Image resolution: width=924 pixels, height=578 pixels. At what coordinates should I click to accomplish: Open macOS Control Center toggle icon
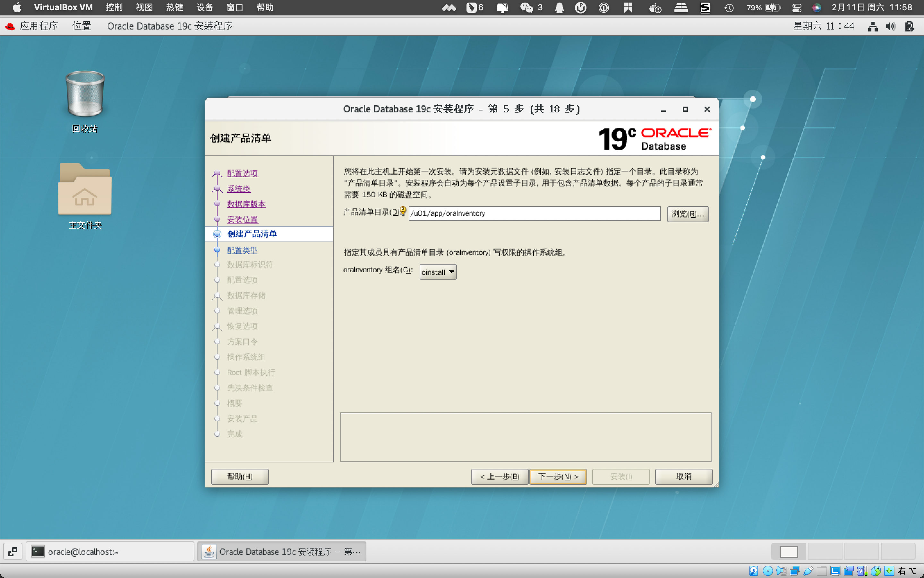tap(797, 7)
